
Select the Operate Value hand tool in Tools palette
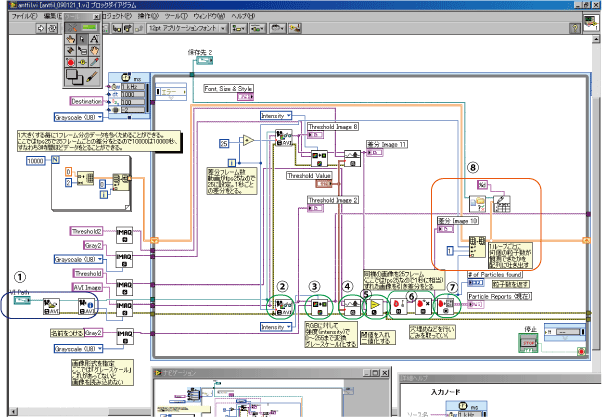[70, 39]
